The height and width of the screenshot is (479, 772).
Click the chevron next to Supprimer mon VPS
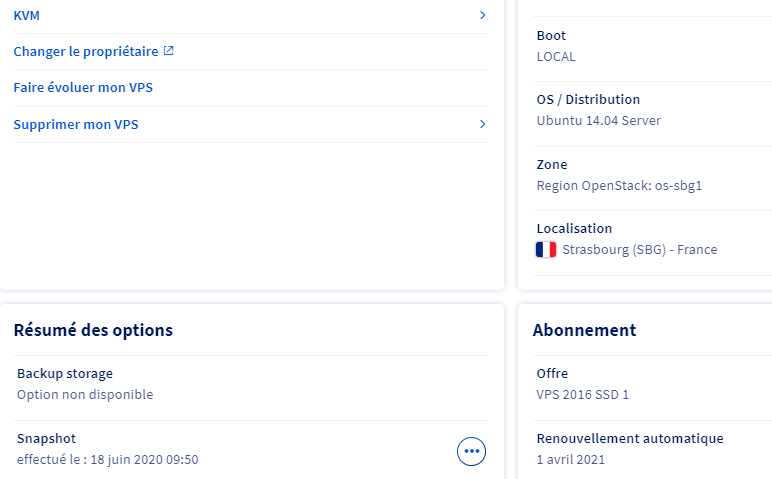click(482, 124)
